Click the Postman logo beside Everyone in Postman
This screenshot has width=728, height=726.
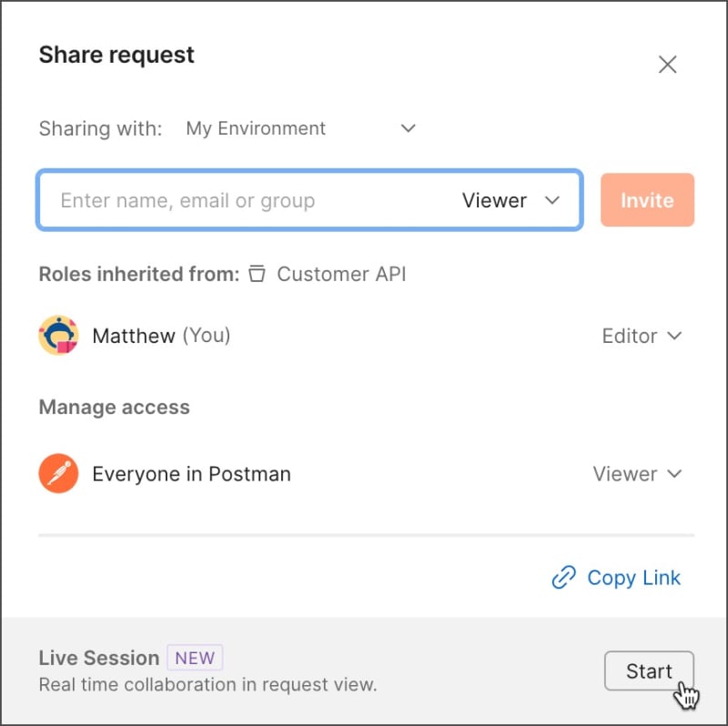58,474
